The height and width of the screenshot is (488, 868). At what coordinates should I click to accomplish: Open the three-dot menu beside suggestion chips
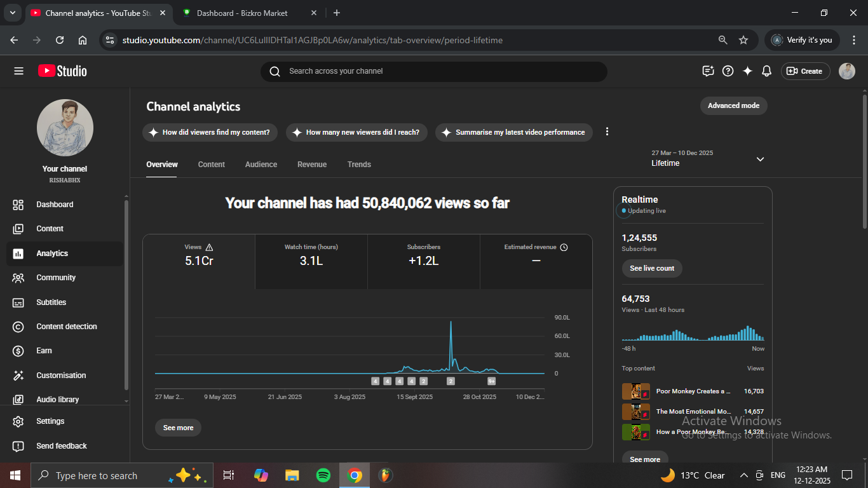(607, 132)
